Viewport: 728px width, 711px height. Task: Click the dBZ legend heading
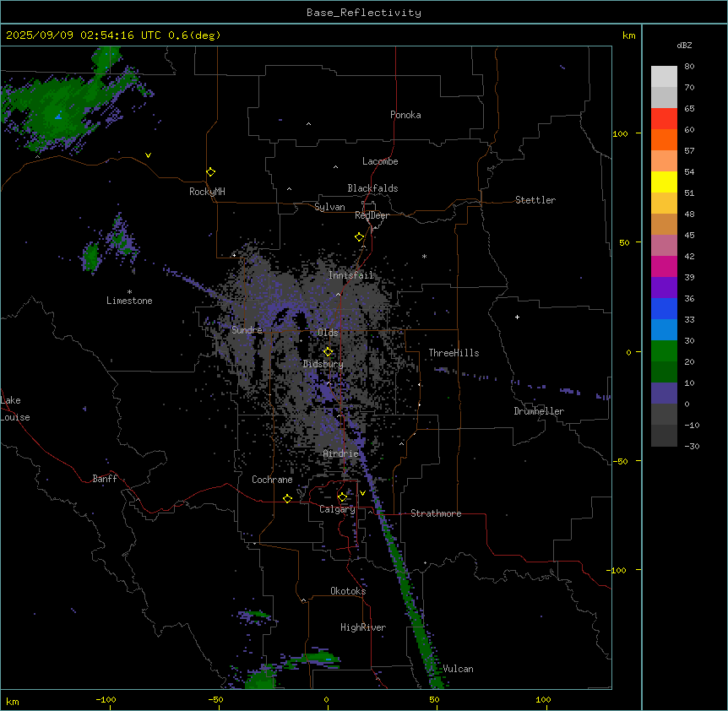click(684, 45)
